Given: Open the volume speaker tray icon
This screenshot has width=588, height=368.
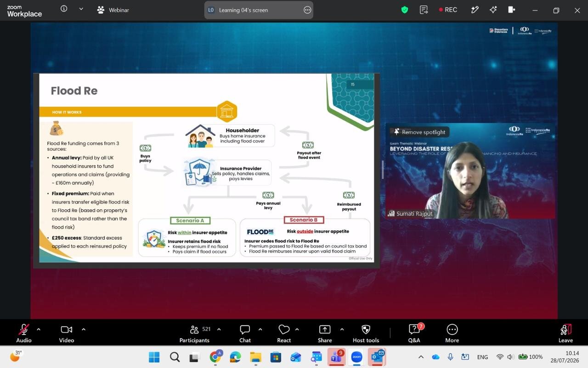Looking at the screenshot, I should [510, 357].
